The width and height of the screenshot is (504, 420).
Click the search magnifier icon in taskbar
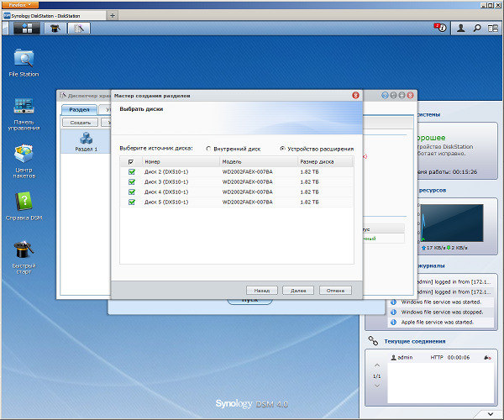coord(477,28)
